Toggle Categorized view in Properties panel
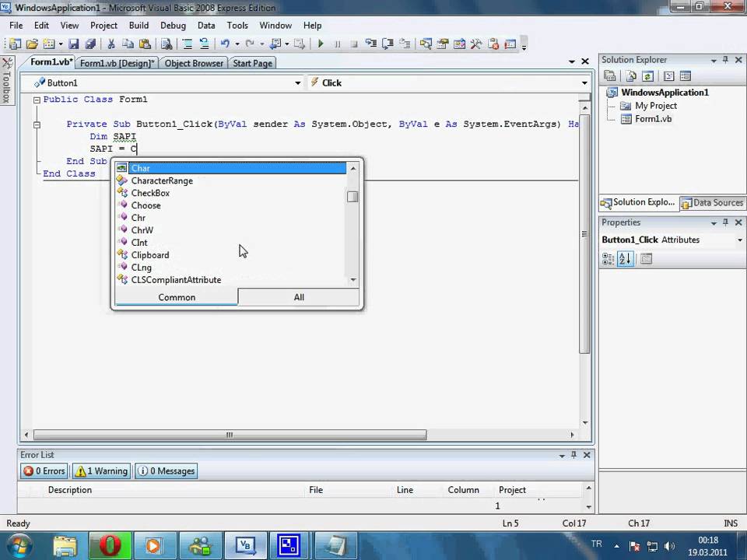The width and height of the screenshot is (747, 560). pyautogui.click(x=608, y=258)
